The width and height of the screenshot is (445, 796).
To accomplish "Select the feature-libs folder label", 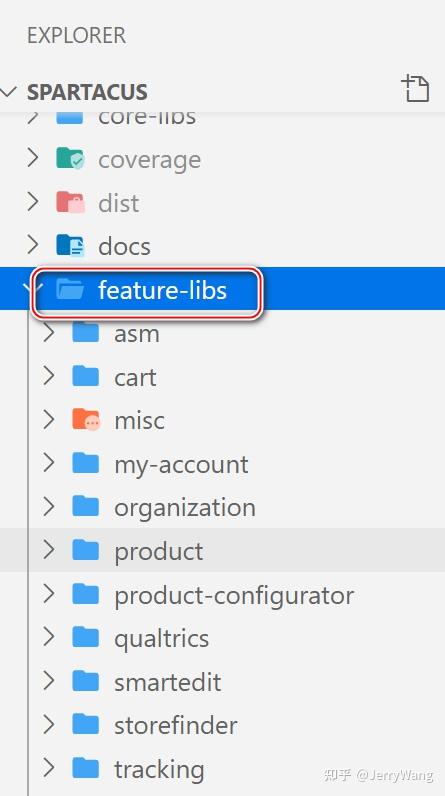I will (162, 290).
